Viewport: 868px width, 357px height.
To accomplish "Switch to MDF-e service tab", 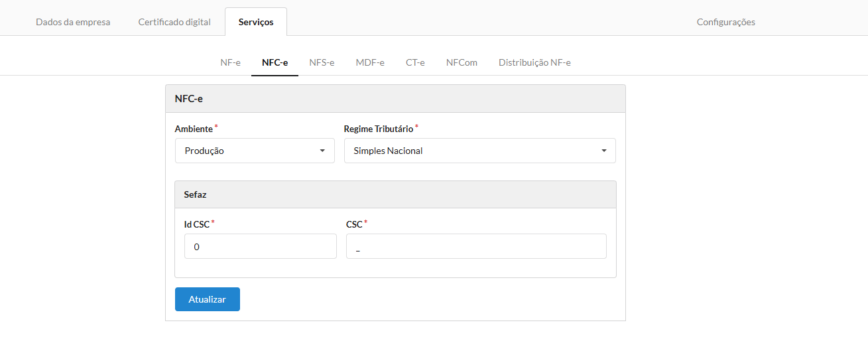I will point(370,62).
